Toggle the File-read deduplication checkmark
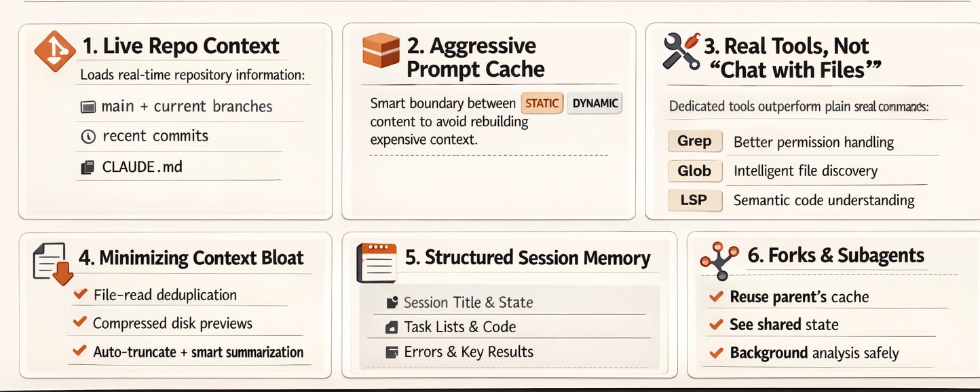The height and width of the screenshot is (392, 980). pos(80,294)
